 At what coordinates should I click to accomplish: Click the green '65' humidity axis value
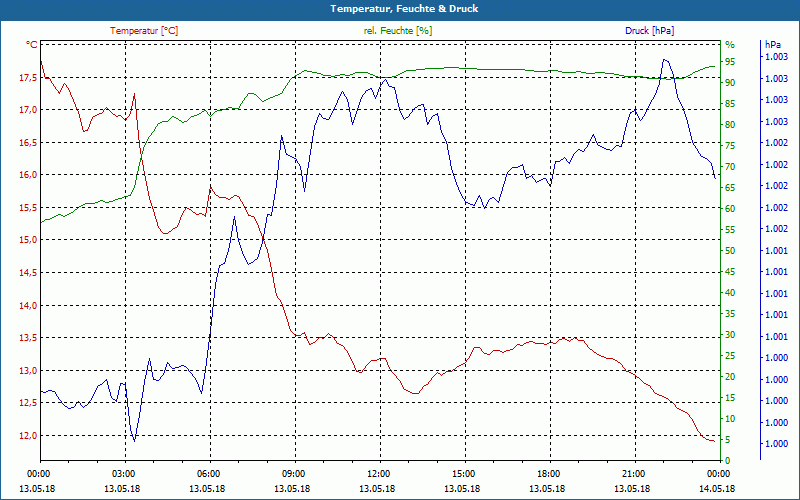click(730, 188)
